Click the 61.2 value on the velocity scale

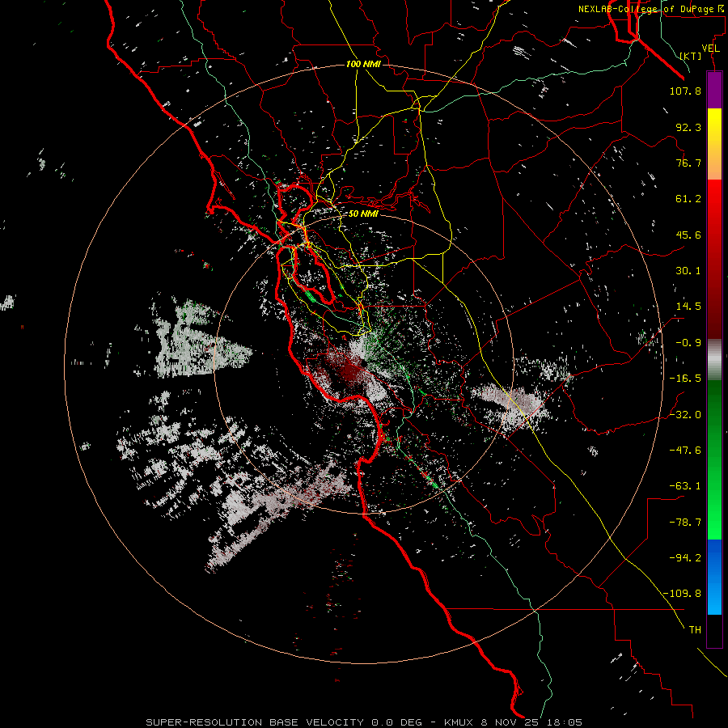(688, 199)
